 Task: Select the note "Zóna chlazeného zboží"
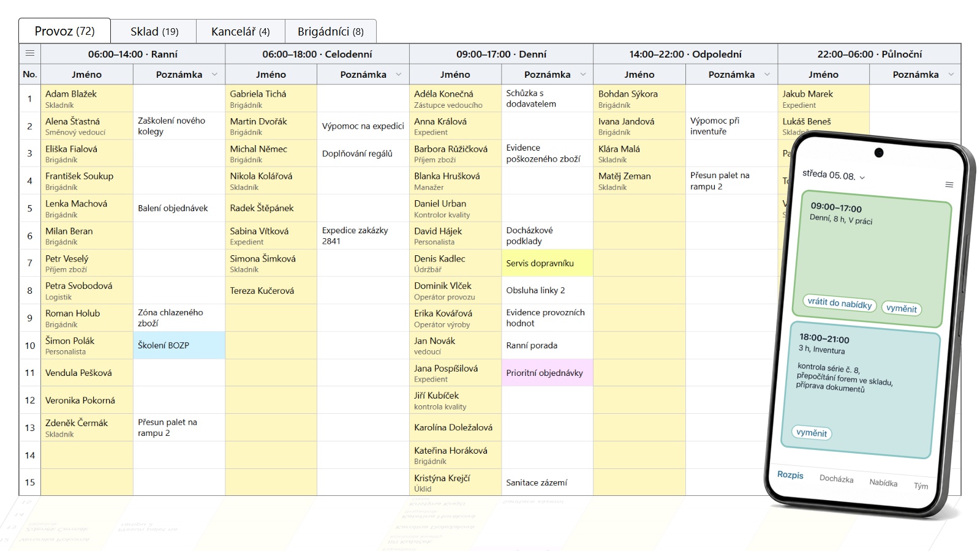click(x=179, y=318)
